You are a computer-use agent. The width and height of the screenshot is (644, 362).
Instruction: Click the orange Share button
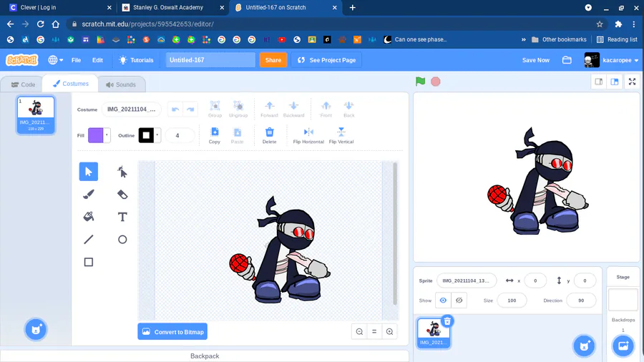273,60
